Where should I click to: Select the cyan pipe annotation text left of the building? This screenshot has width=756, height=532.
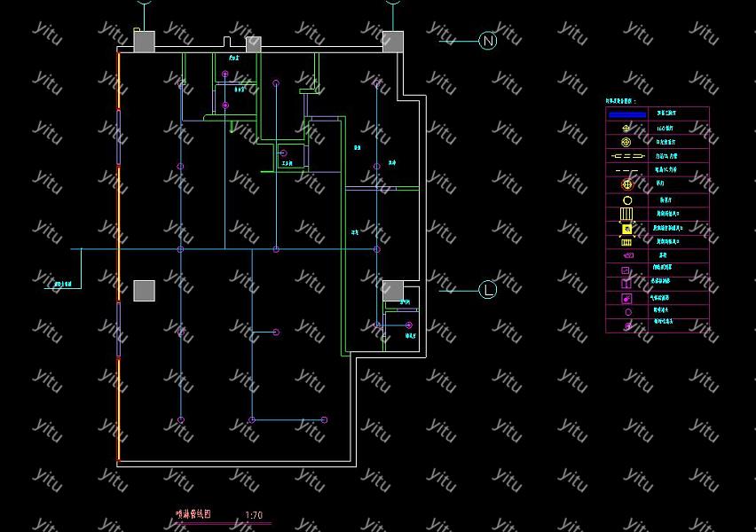pos(62,286)
